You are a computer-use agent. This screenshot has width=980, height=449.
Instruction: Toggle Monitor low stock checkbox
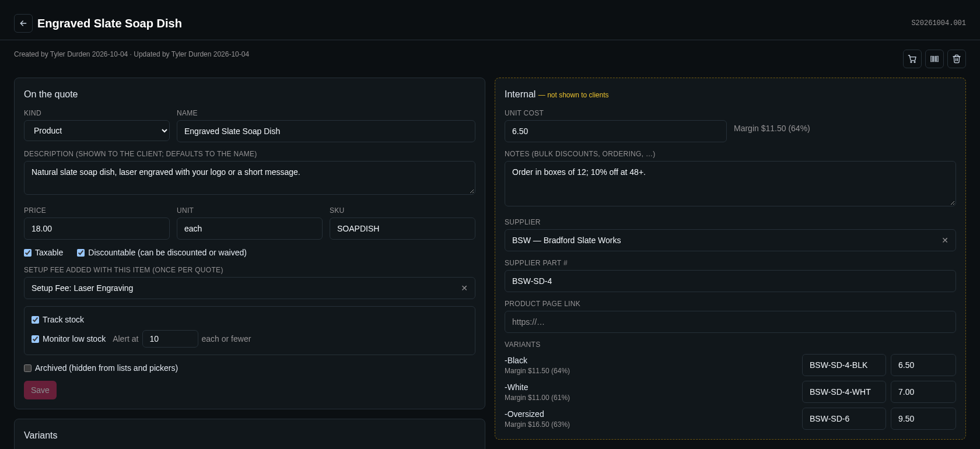pos(36,339)
